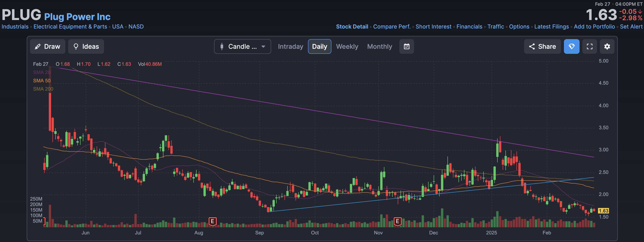
Task: Switch to Monthly timeframe
Action: (380, 46)
